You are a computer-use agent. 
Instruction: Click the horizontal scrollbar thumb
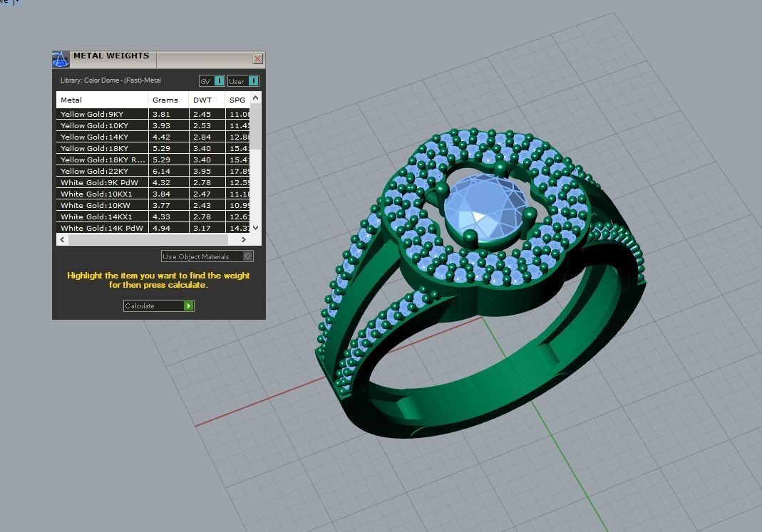148,239
